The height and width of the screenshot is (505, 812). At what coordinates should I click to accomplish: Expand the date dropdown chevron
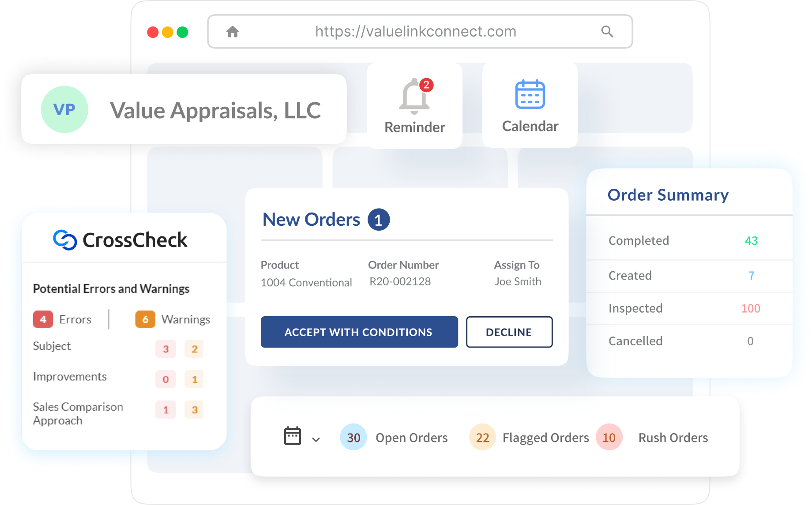coord(316,439)
